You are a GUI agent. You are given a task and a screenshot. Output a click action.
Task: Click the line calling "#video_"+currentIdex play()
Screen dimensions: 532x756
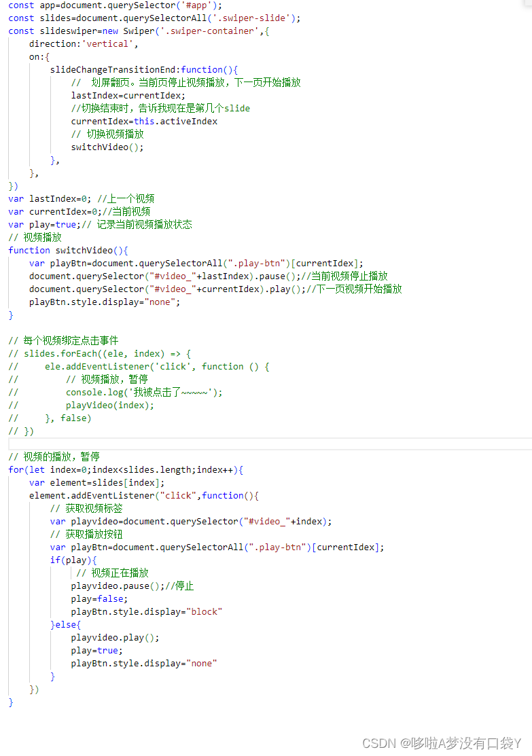click(215, 289)
